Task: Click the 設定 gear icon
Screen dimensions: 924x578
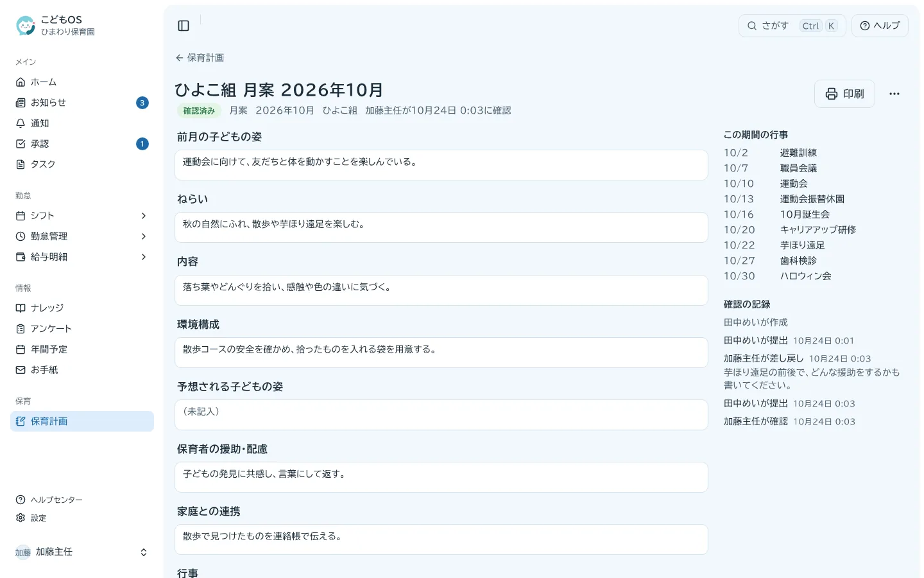Action: [x=21, y=518]
